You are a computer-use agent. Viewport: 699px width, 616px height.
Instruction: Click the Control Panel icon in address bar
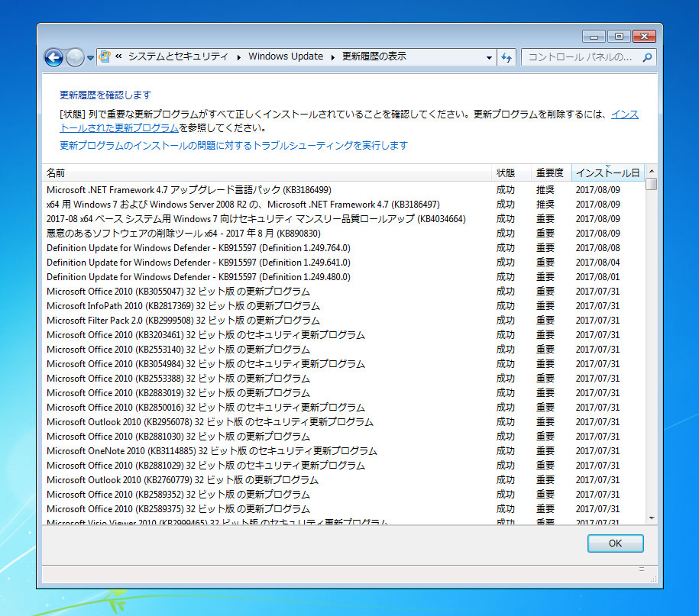(105, 56)
